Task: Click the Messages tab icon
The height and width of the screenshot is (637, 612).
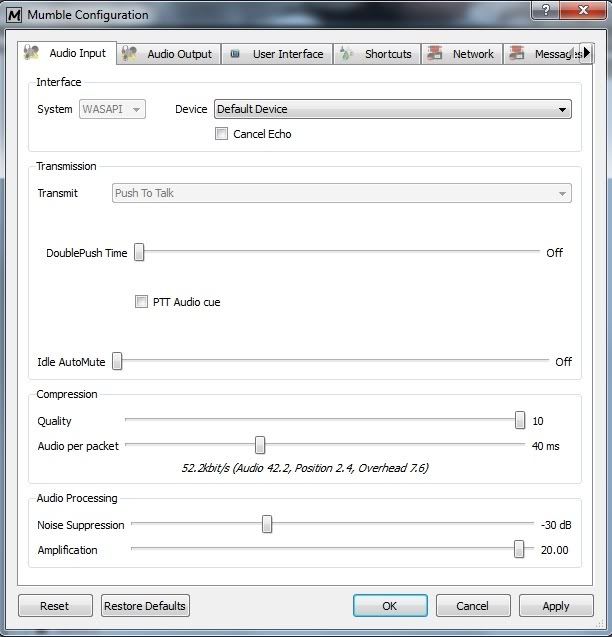Action: (518, 54)
